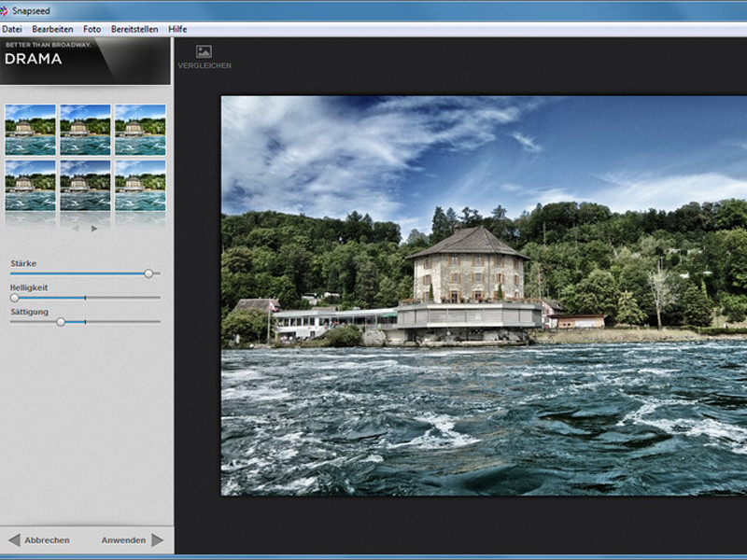This screenshot has width=747, height=560.
Task: Click the Stärke slider handle
Action: (148, 273)
